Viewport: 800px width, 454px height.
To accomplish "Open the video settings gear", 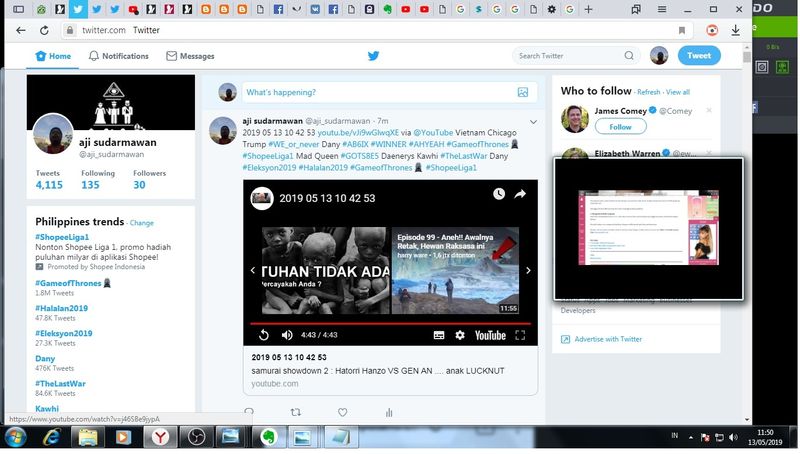I will (460, 335).
